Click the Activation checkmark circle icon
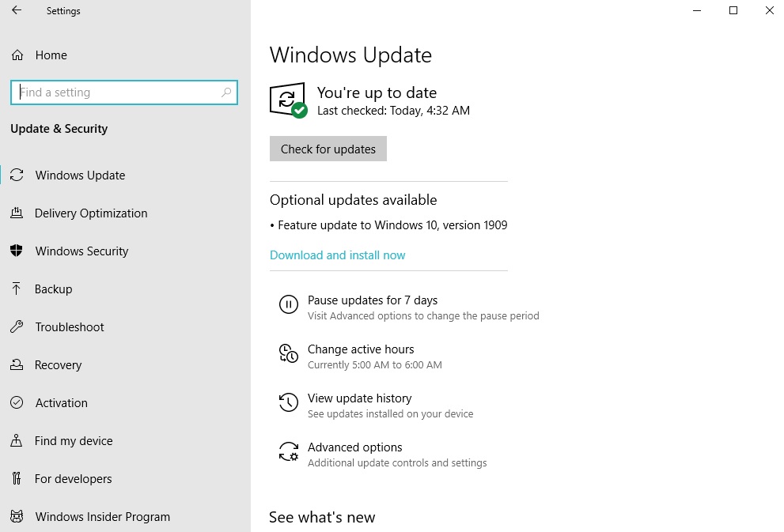Screen dimensions: 784x532 click(x=17, y=402)
